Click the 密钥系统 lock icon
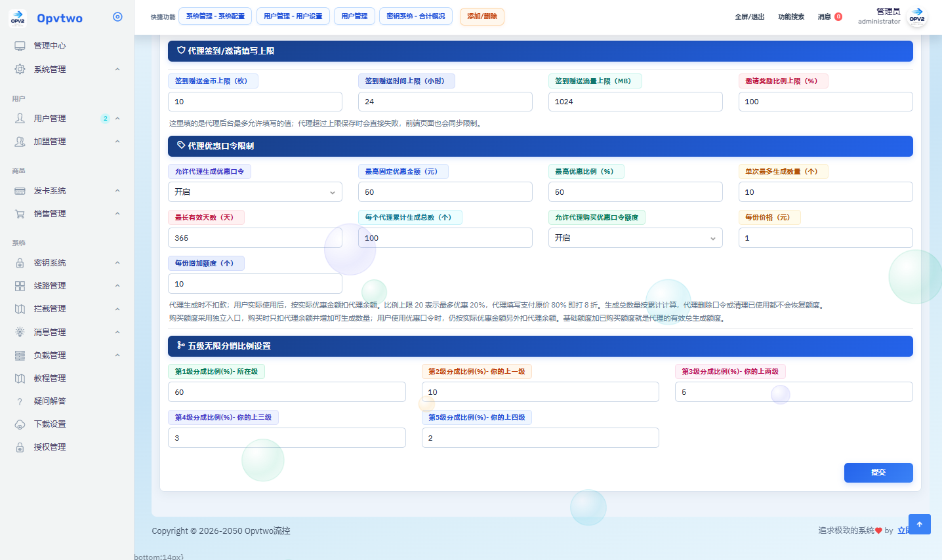 point(20,263)
